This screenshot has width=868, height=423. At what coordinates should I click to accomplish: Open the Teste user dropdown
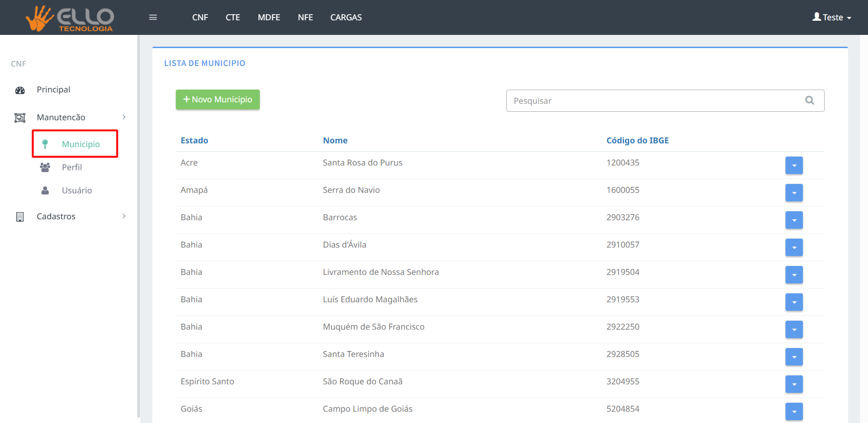click(x=832, y=17)
